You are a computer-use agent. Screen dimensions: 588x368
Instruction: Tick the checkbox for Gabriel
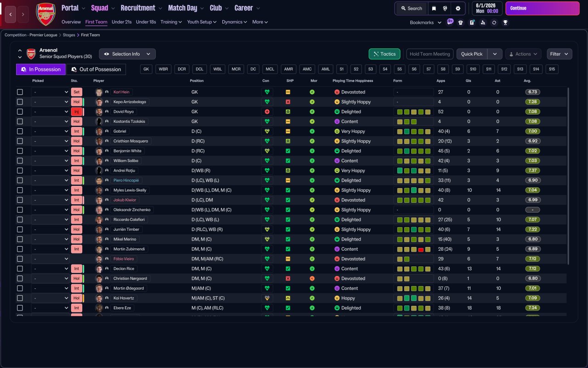(x=20, y=131)
